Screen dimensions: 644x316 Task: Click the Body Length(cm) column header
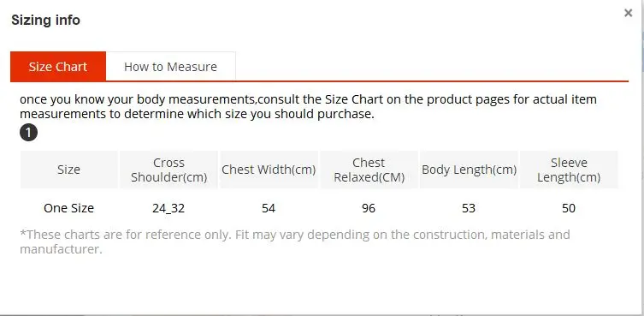(x=469, y=170)
